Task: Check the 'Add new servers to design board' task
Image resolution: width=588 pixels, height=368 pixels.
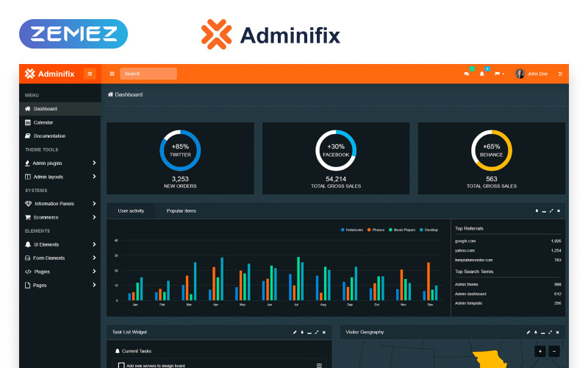Action: click(121, 365)
